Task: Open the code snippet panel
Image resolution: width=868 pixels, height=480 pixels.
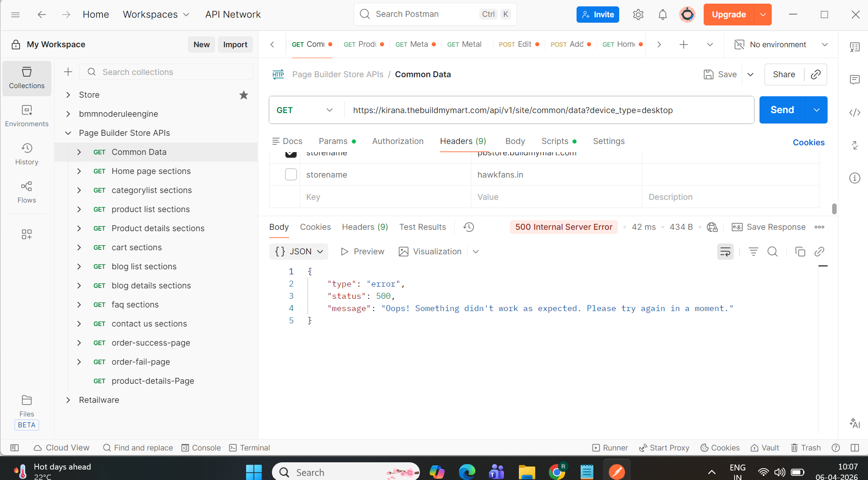Action: click(855, 113)
